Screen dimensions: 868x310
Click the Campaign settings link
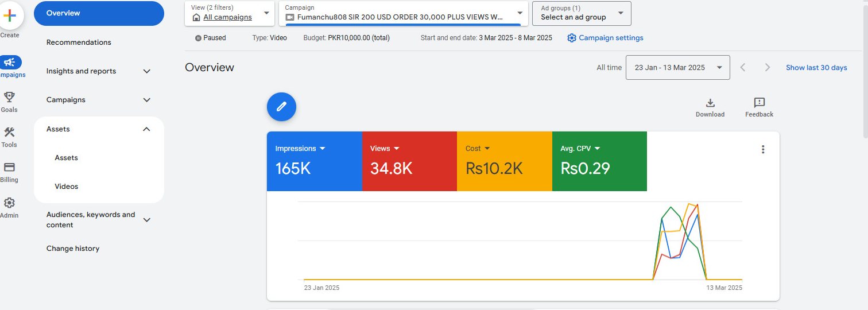(605, 38)
